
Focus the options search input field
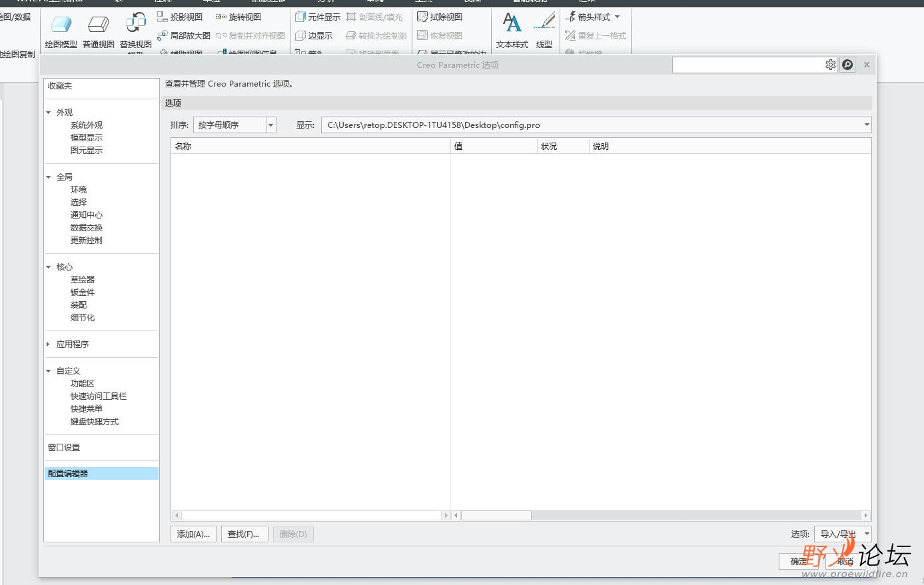coord(748,65)
